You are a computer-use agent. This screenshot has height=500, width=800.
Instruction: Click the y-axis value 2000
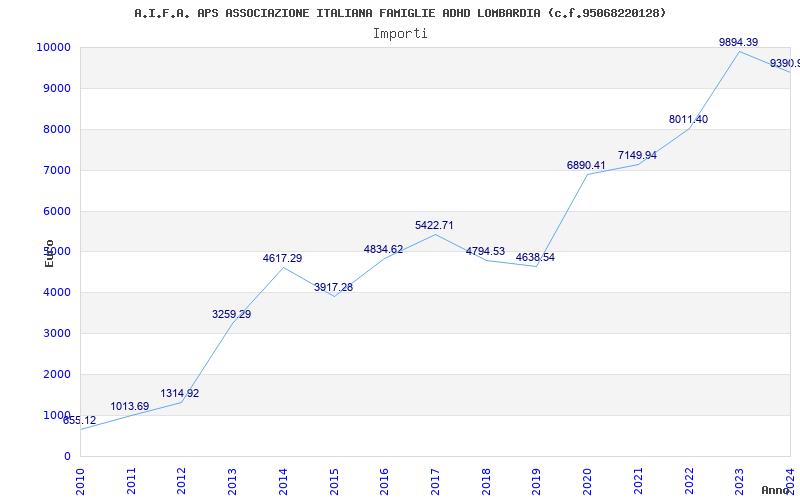pyautogui.click(x=56, y=374)
